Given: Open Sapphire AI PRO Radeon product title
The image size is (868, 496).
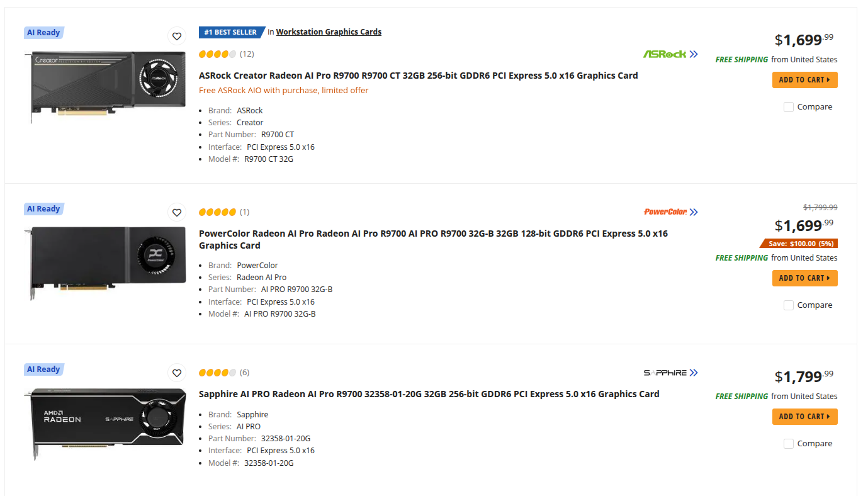Looking at the screenshot, I should click(429, 394).
